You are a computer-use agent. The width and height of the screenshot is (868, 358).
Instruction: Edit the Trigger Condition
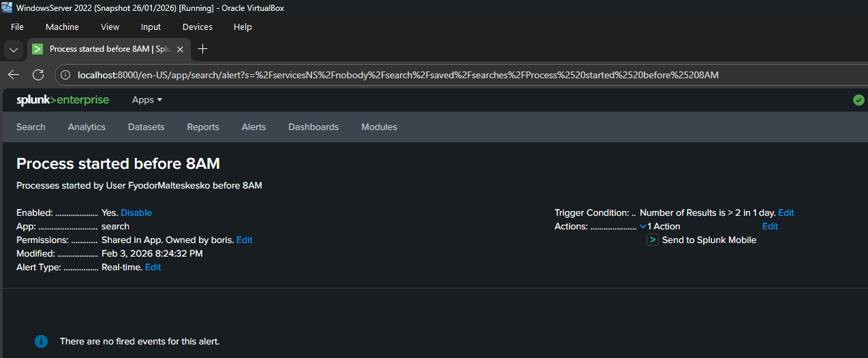[x=786, y=213]
